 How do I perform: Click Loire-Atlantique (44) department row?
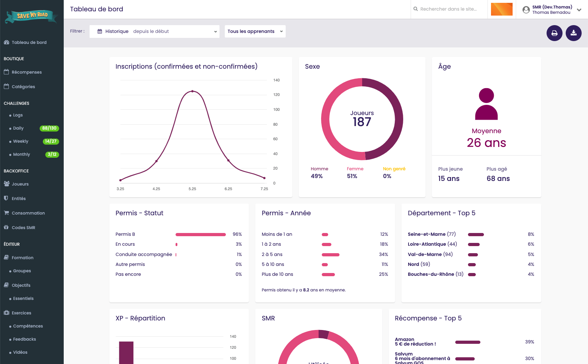click(471, 244)
